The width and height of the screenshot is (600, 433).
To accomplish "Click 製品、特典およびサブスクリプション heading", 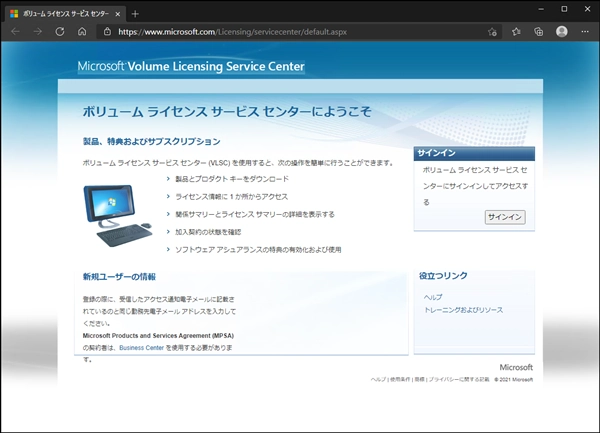I will 152,142.
